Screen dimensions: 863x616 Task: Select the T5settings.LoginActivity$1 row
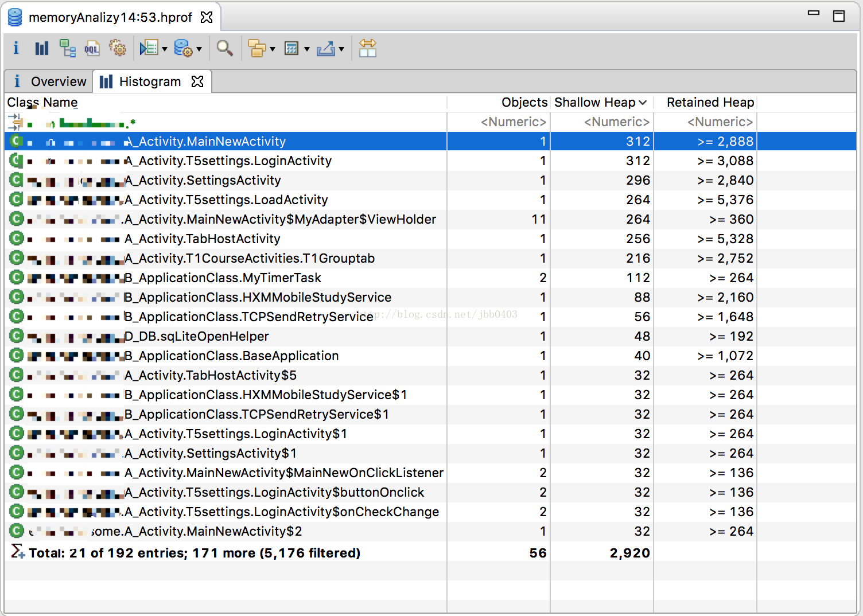430,434
